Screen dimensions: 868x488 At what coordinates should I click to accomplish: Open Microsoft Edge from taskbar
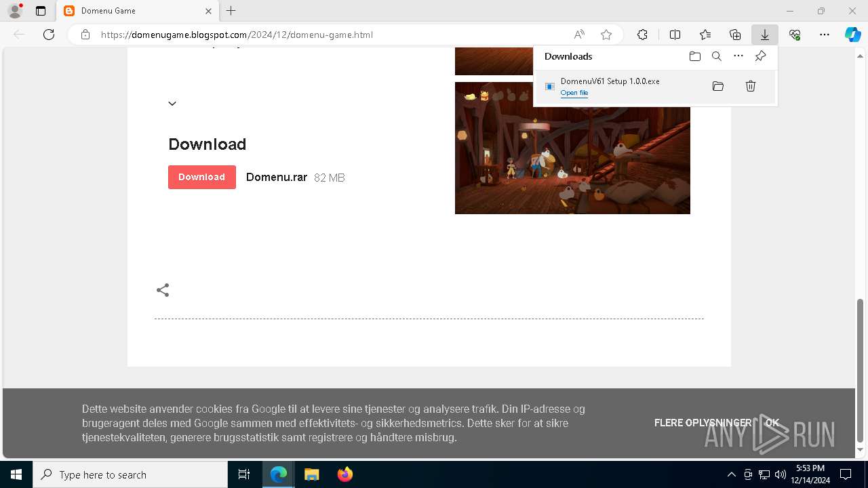click(279, 474)
